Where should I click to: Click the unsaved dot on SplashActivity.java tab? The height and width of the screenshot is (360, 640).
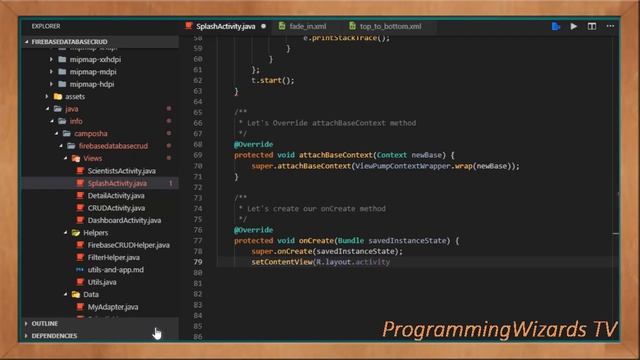[264, 26]
